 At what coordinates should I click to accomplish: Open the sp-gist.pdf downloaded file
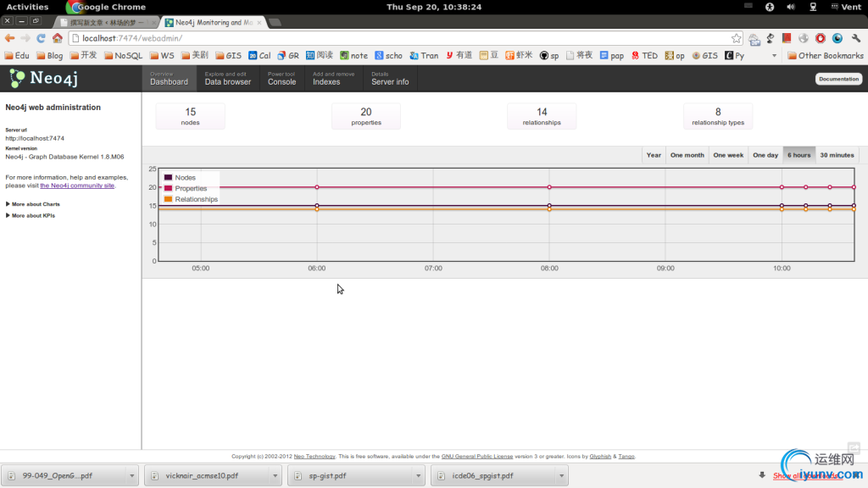(x=350, y=476)
